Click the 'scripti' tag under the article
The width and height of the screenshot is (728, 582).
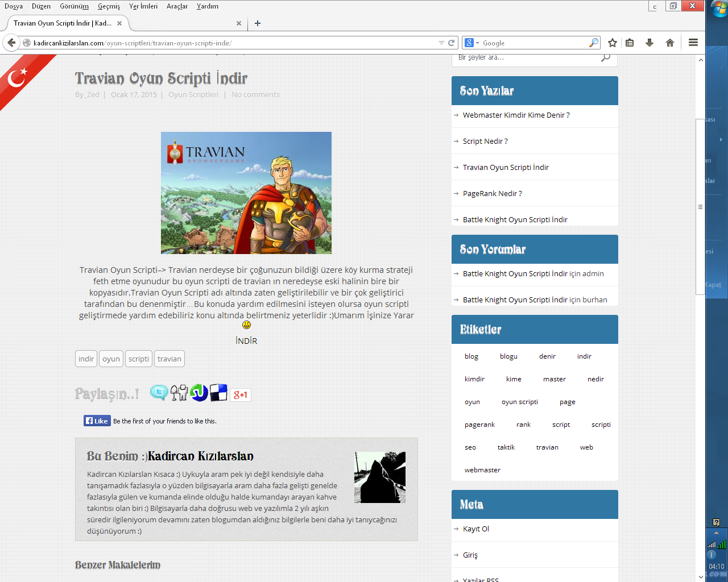(x=139, y=359)
